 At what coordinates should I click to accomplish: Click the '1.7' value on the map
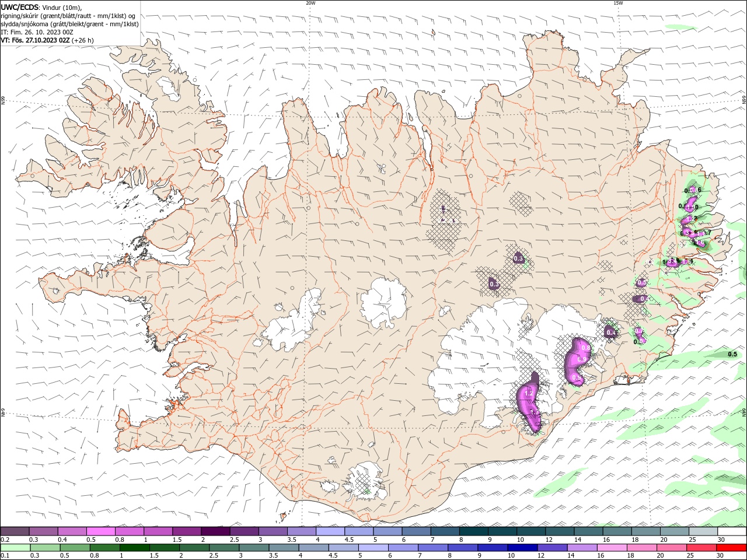point(534,412)
